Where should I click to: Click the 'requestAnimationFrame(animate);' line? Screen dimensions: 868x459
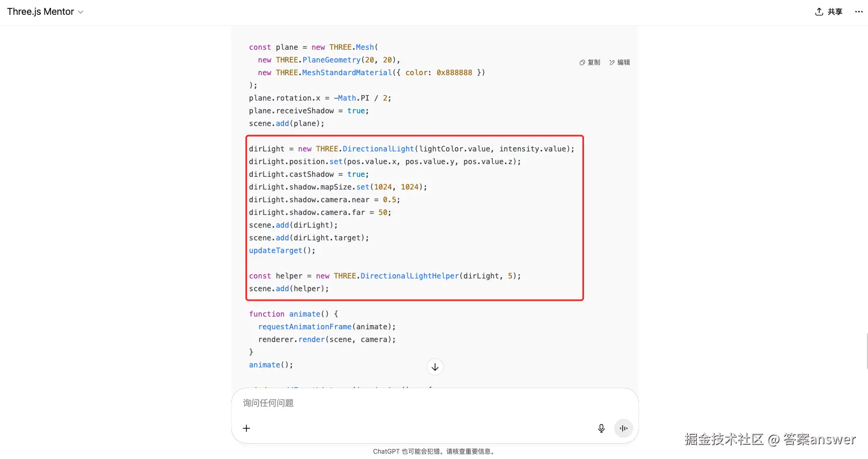pyautogui.click(x=327, y=327)
